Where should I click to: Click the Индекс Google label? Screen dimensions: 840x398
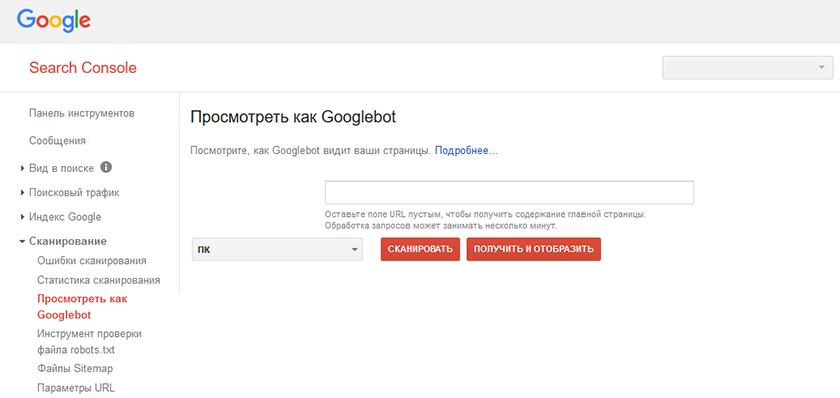pyautogui.click(x=65, y=217)
